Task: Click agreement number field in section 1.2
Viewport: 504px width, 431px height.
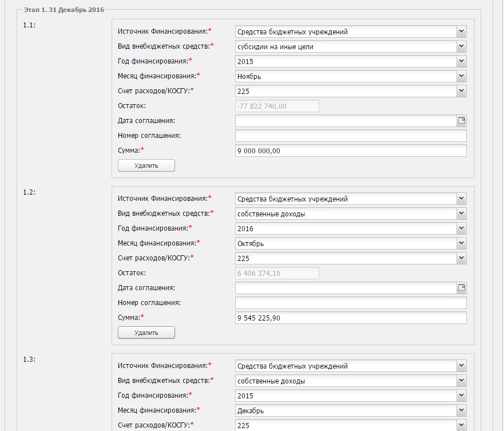Action: (351, 303)
